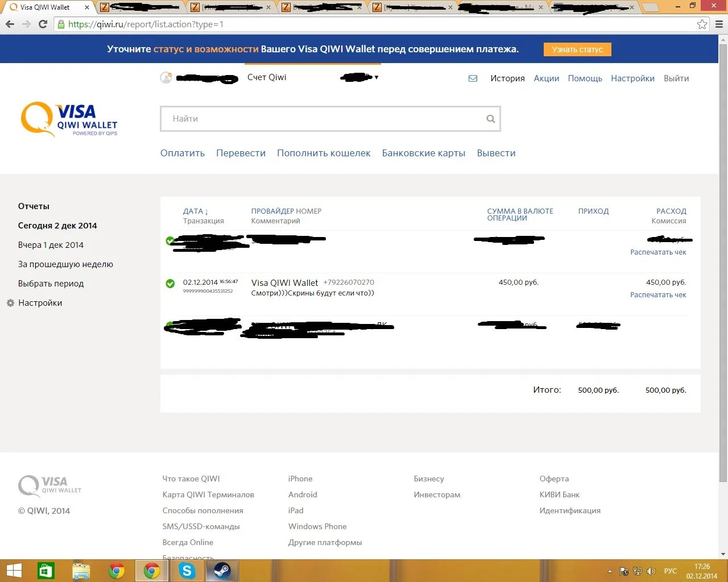Open the Вывести link
This screenshot has width=728, height=582.
pos(496,153)
